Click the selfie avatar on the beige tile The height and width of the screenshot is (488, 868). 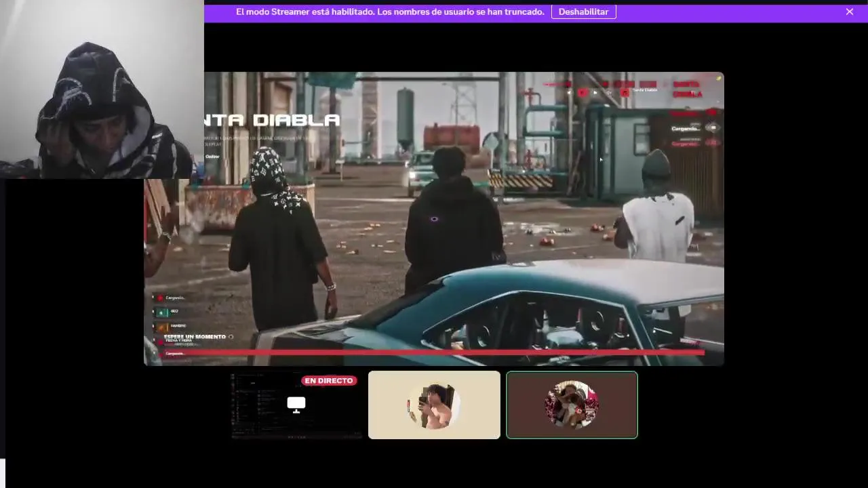[434, 405]
